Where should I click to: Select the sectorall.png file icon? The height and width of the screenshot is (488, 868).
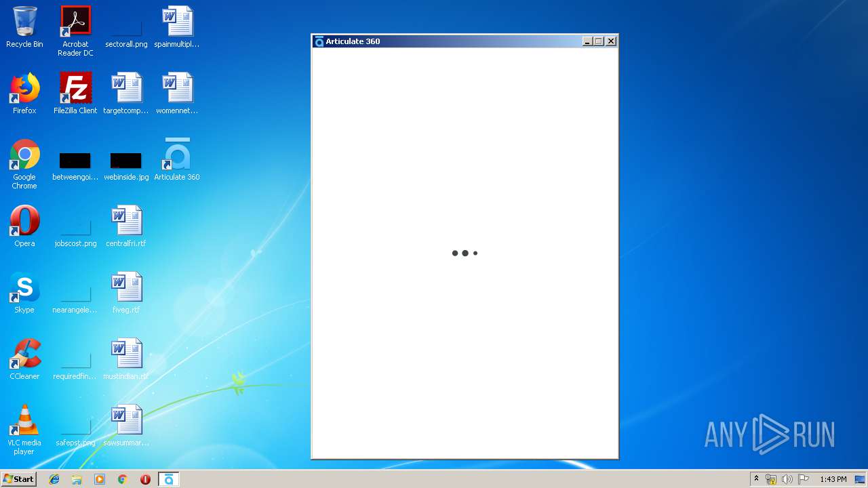(126, 28)
